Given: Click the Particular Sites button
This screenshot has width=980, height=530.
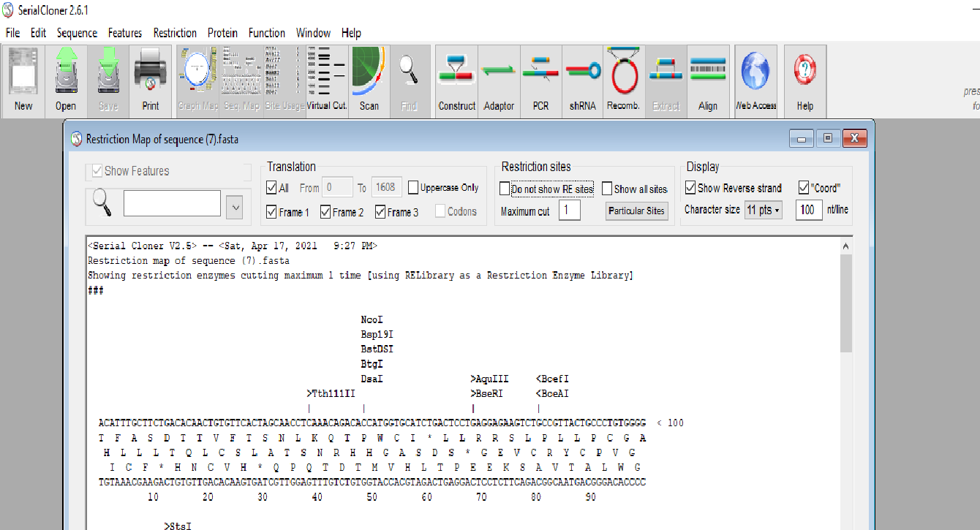Looking at the screenshot, I should click(637, 211).
